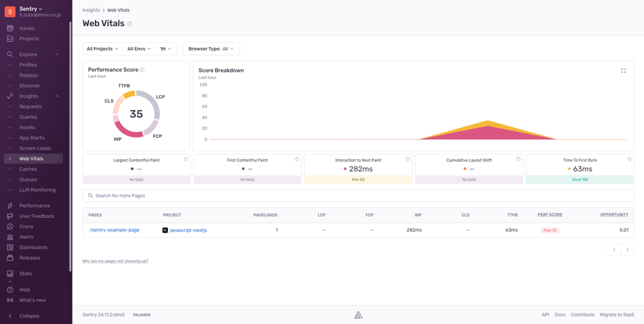
Task: Click the Sentry logo in the footer
Action: [358, 314]
